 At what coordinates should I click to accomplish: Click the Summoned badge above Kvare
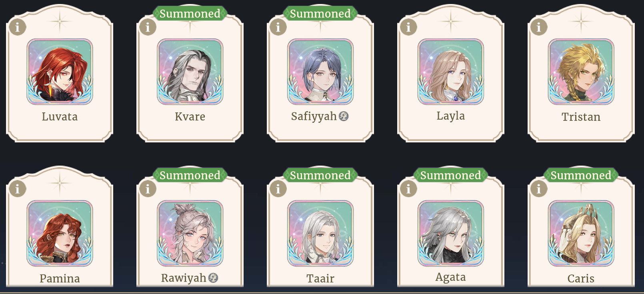[190, 14]
